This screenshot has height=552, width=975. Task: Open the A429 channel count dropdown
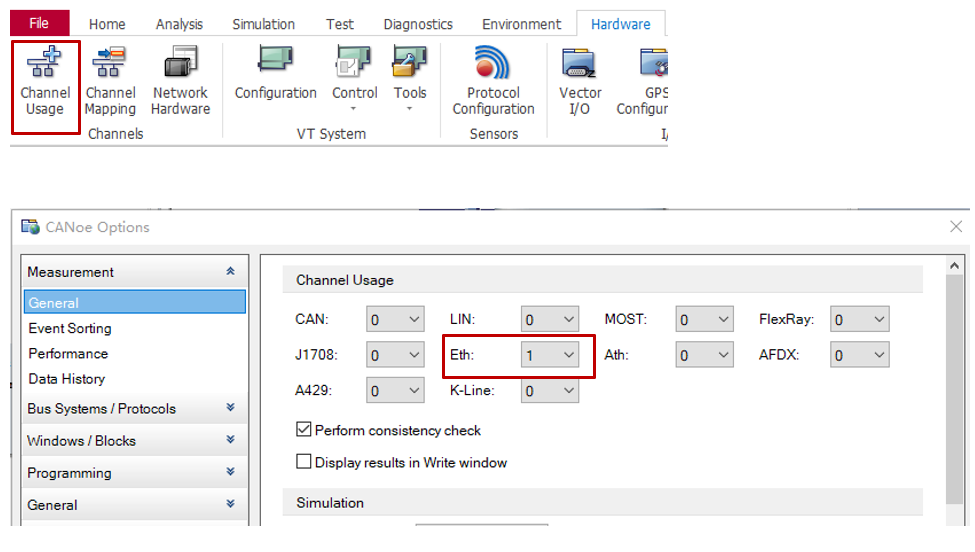point(395,390)
